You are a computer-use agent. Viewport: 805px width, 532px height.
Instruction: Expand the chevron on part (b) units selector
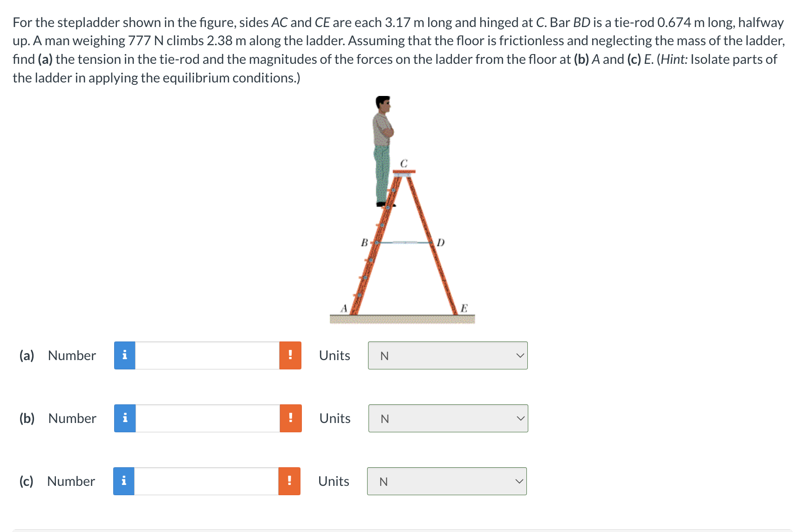(x=521, y=418)
